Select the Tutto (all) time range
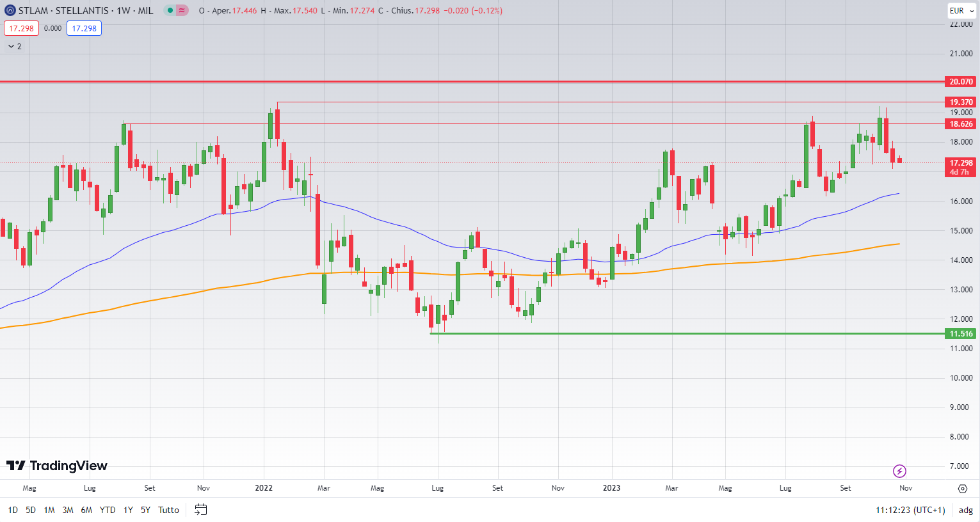This screenshot has width=980, height=522. tap(168, 510)
